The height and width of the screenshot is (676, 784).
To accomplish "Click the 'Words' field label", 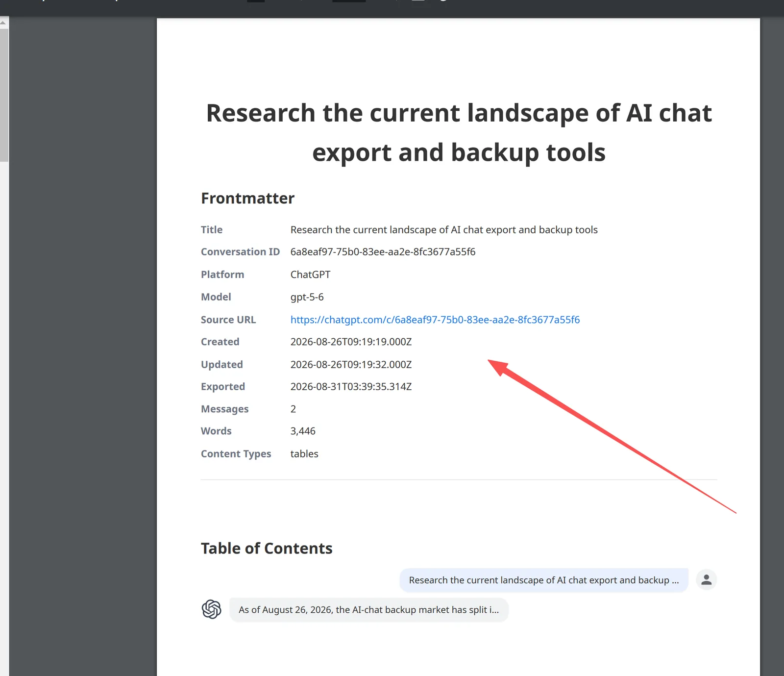I will (x=216, y=431).
